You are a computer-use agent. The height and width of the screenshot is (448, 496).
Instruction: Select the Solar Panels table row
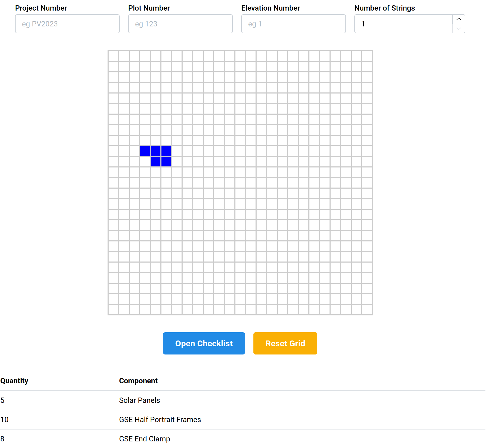[139, 400]
